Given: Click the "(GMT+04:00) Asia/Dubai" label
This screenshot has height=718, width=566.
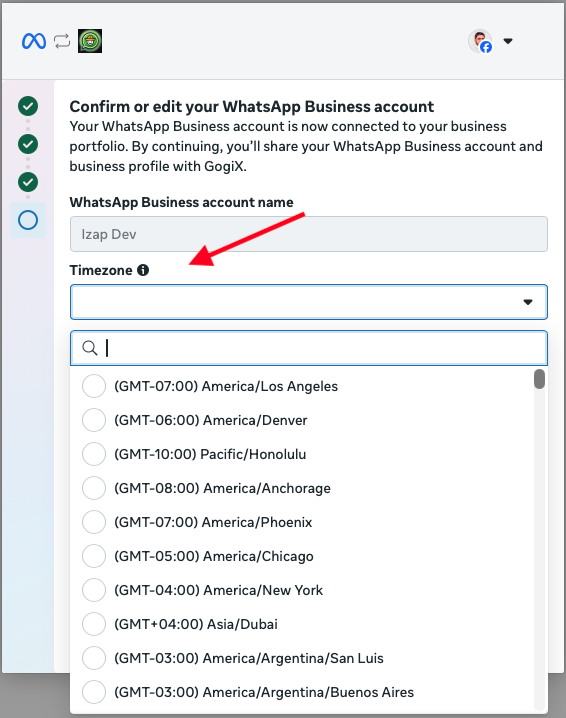Looking at the screenshot, I should click(x=196, y=624).
